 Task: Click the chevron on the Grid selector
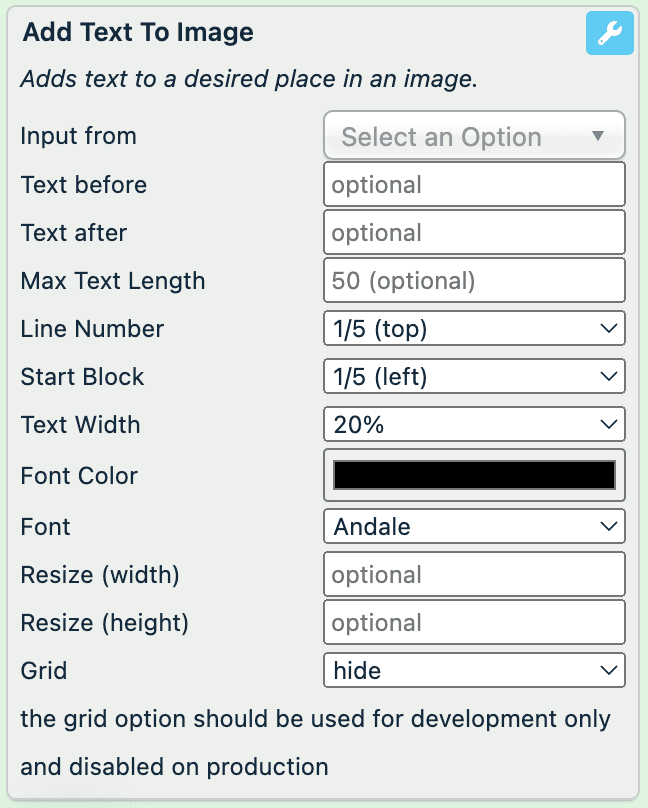610,670
